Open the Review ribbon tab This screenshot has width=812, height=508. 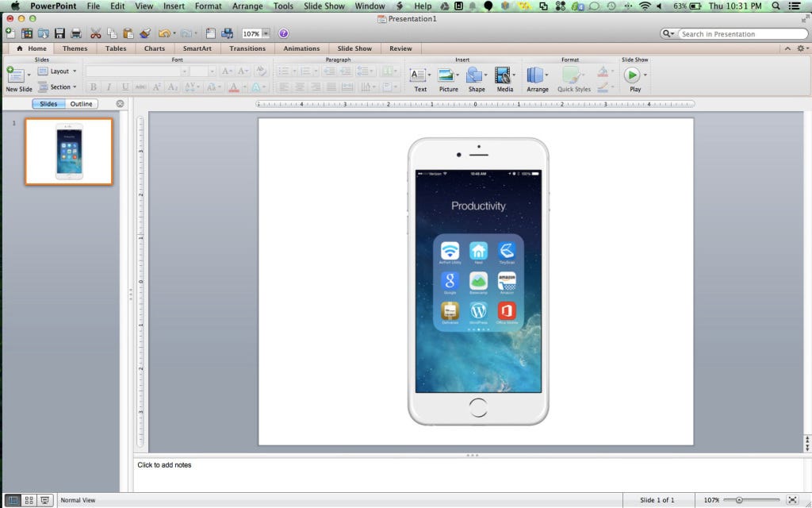pos(400,48)
